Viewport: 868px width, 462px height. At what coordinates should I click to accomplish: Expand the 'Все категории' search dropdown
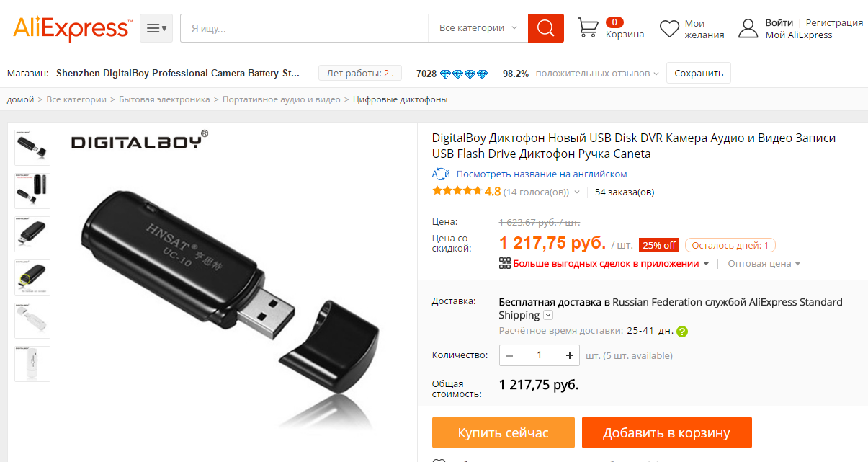click(478, 28)
